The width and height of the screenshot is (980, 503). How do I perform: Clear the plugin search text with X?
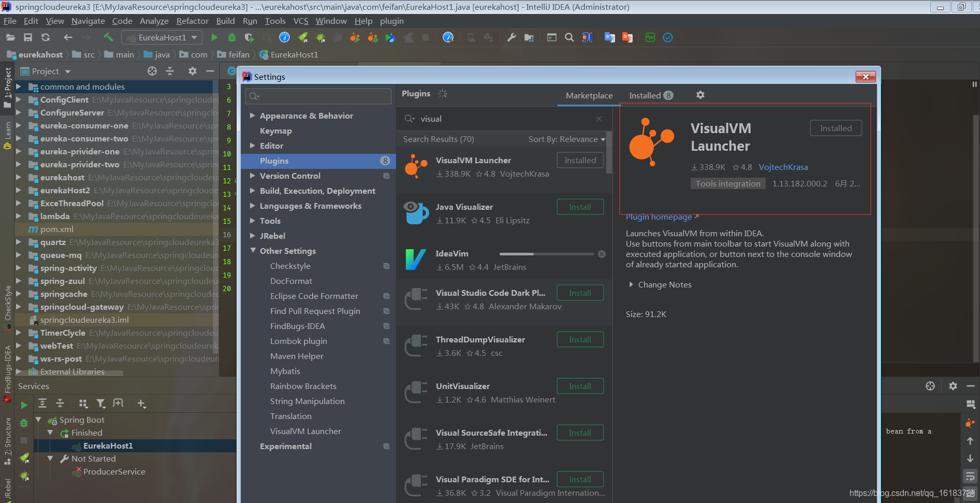[x=599, y=119]
